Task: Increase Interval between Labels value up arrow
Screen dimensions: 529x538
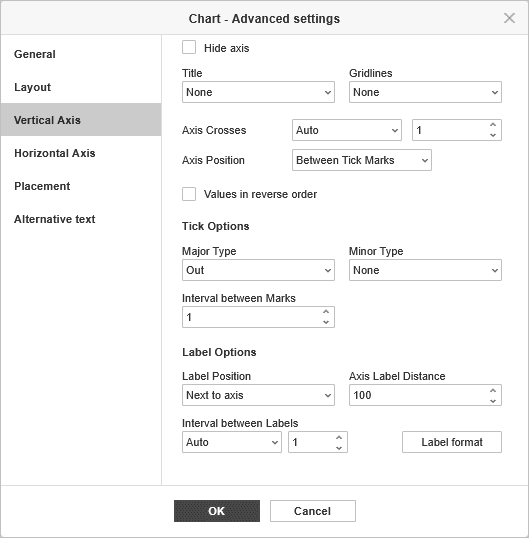Action: coord(339,437)
